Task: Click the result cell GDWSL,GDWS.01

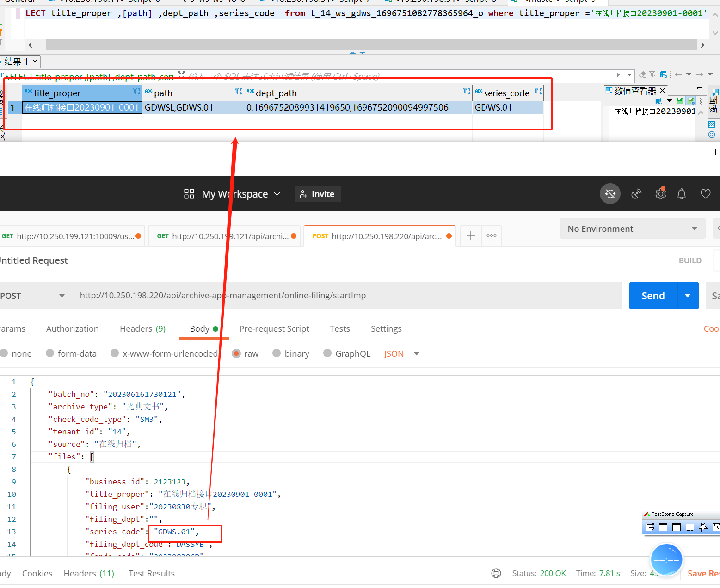Action: [x=193, y=107]
